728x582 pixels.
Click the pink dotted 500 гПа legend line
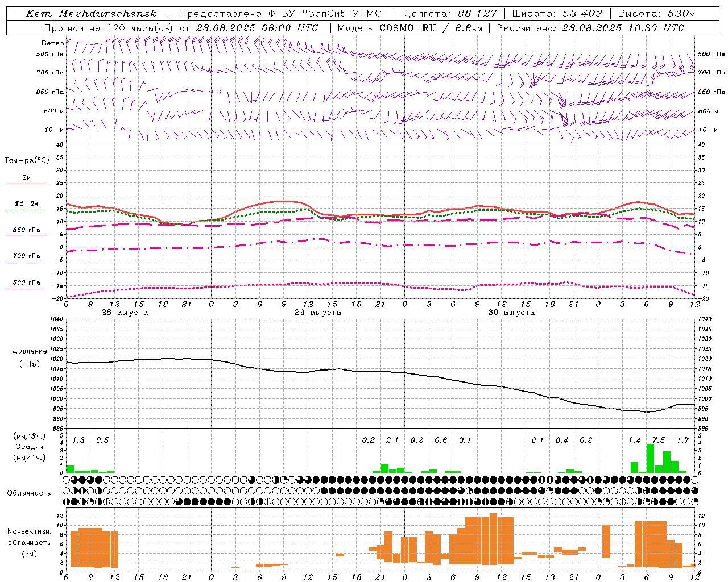(25, 289)
